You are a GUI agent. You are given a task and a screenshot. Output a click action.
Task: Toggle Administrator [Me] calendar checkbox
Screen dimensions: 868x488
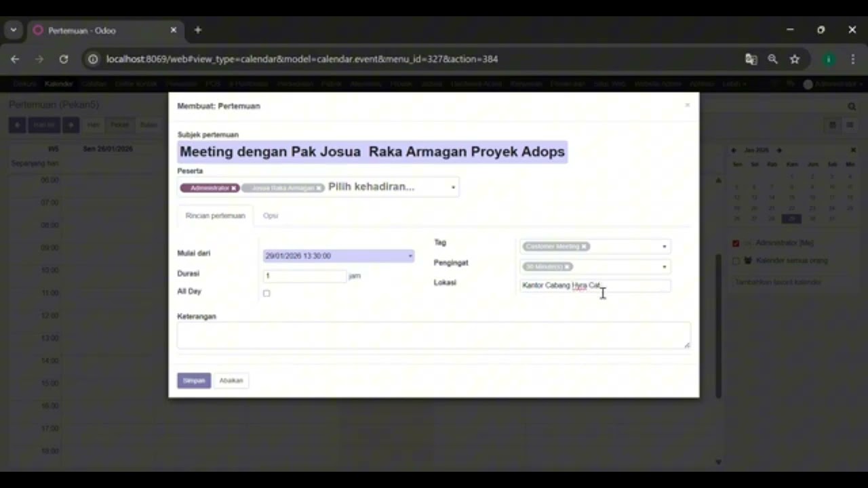pos(736,243)
